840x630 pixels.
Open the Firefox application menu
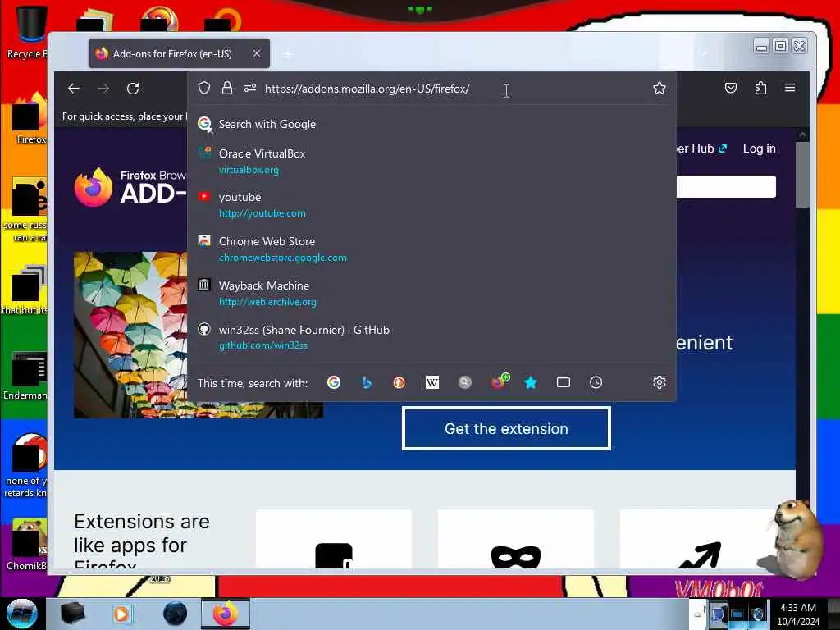(x=790, y=88)
